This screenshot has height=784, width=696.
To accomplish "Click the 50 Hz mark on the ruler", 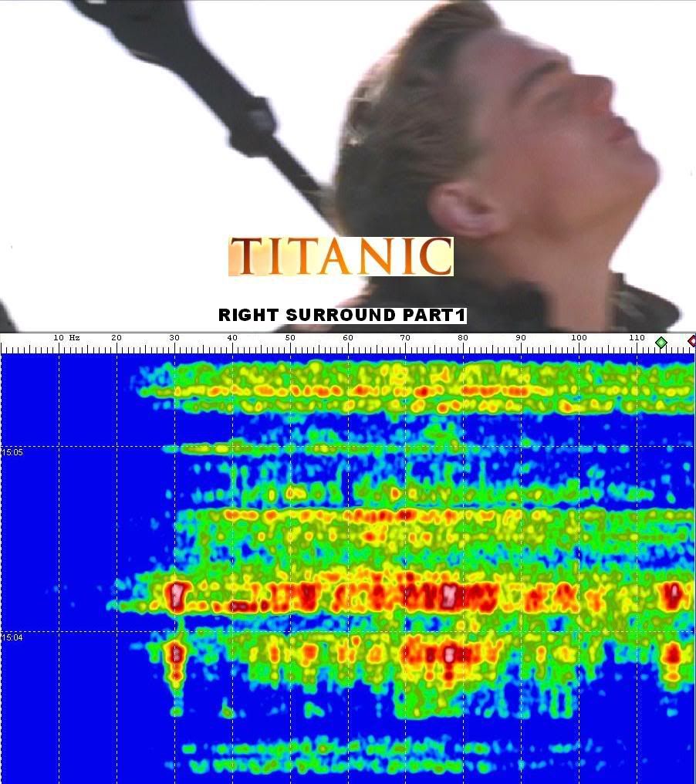I will pos(290,338).
